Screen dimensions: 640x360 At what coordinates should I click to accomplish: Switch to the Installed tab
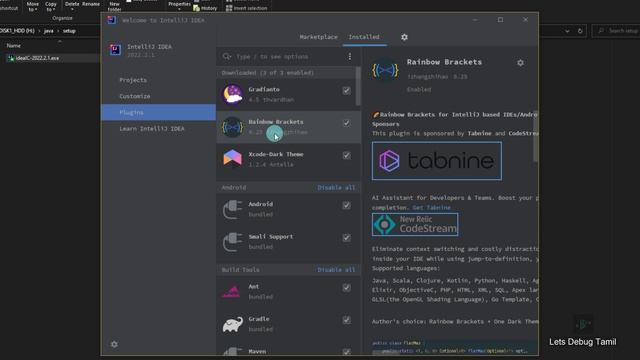click(x=364, y=37)
